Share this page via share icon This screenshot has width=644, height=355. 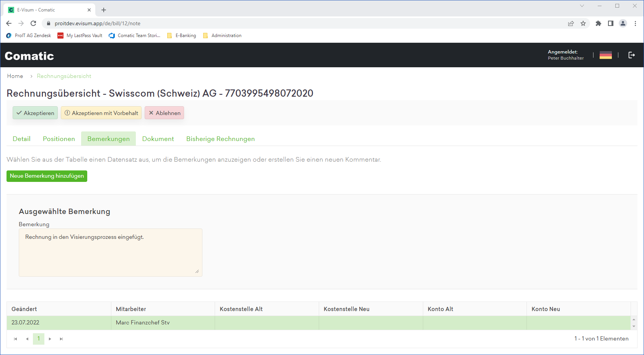pos(571,23)
